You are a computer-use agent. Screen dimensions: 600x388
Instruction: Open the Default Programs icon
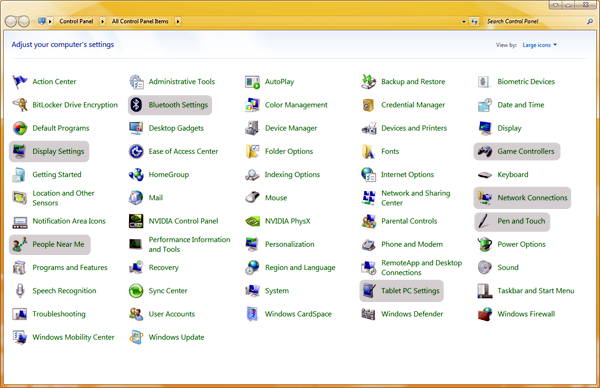[20, 128]
